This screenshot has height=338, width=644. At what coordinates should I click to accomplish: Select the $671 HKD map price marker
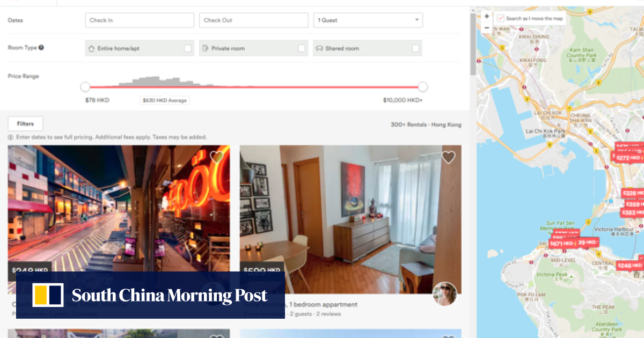tap(561, 243)
